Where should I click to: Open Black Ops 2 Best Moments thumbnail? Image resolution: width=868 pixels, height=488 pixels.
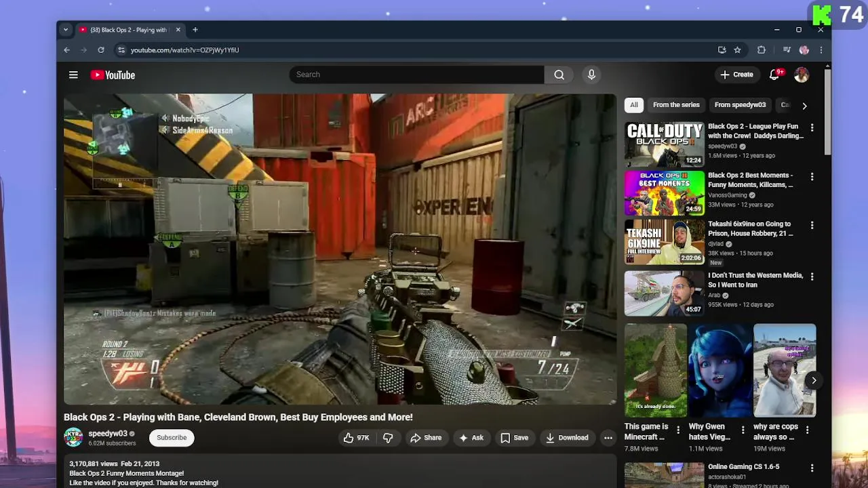coord(665,193)
